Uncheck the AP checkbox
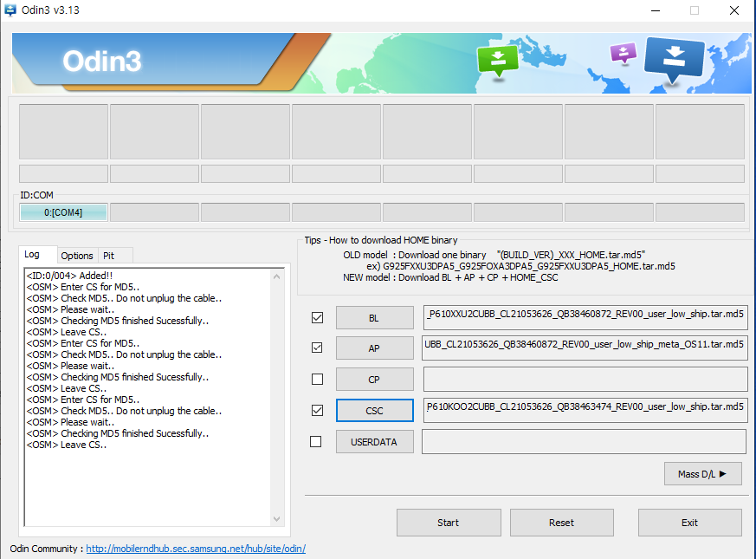The height and width of the screenshot is (559, 756). click(x=317, y=348)
